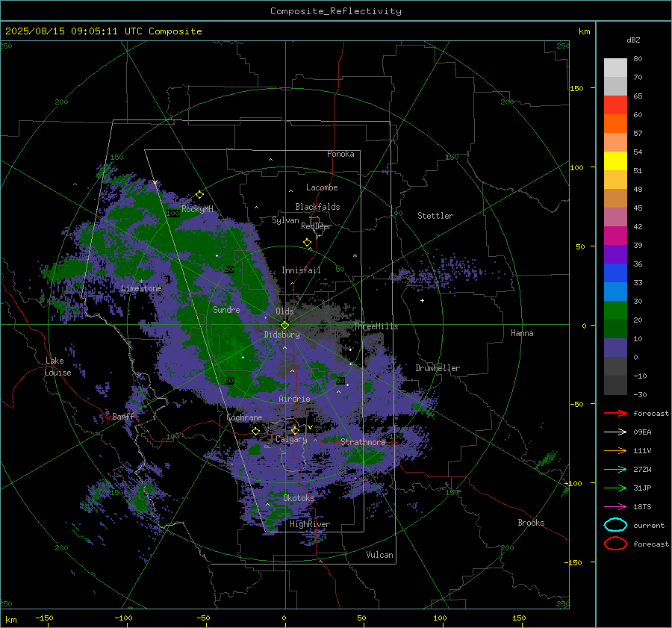Click the yellow diamond marker above Calgary

tap(295, 430)
